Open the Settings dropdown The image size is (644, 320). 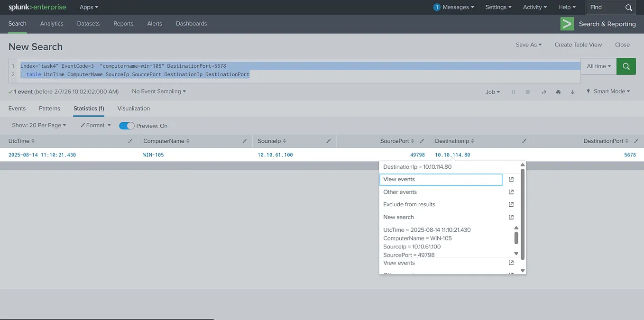(x=498, y=7)
